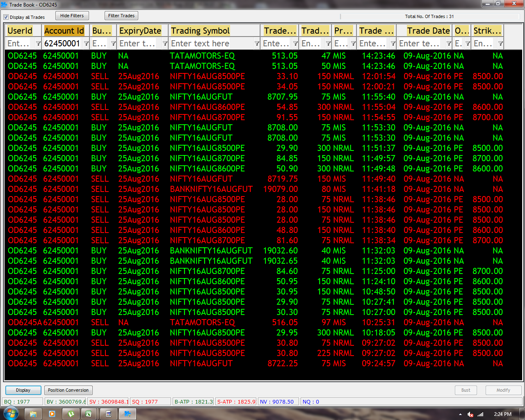Click the Trading Symbol filter funnel icon
Screen dimensions: 525x420
click(x=257, y=43)
